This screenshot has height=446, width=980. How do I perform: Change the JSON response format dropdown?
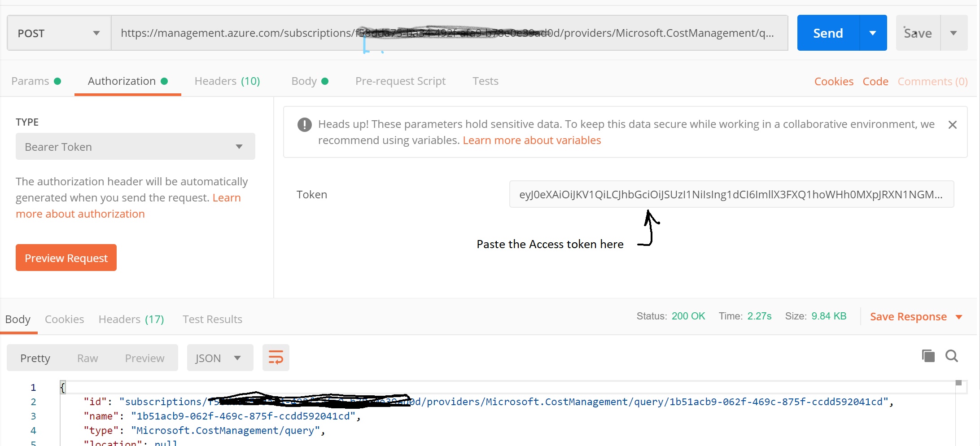(219, 358)
